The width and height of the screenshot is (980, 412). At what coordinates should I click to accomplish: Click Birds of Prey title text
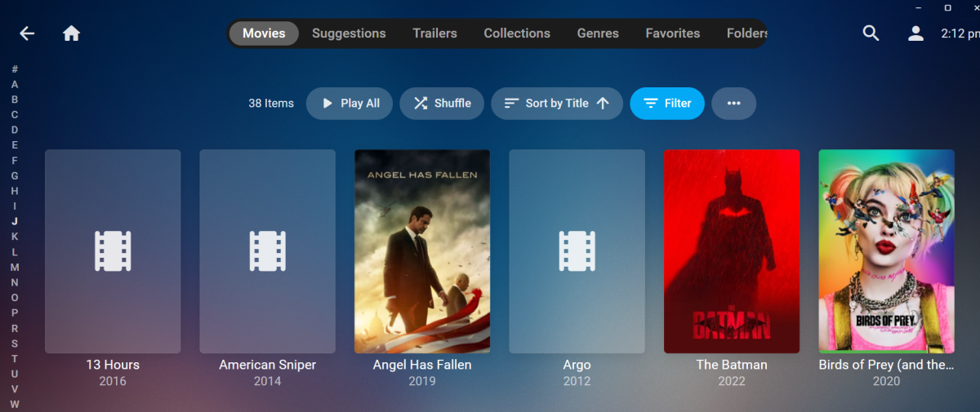[x=887, y=365]
